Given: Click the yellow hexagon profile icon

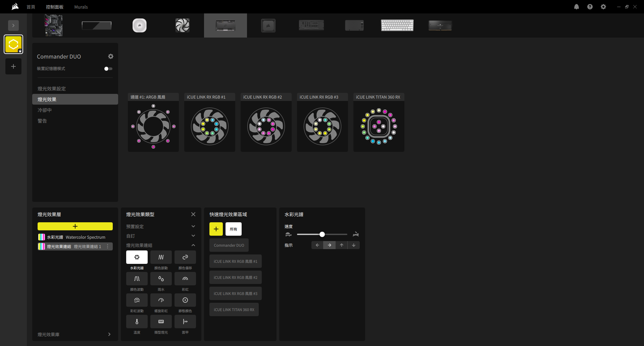Looking at the screenshot, I should [13, 44].
